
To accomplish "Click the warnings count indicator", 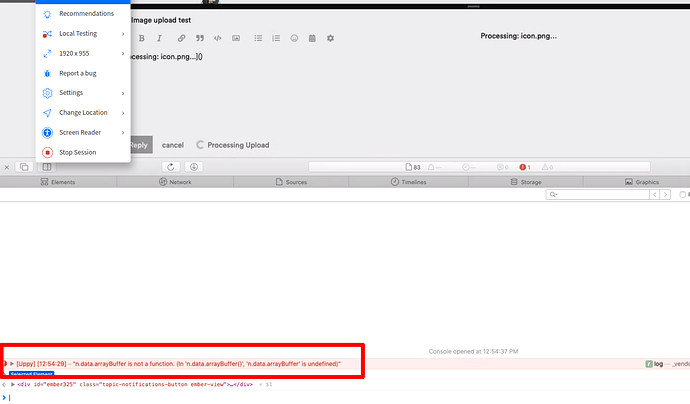I will [547, 167].
